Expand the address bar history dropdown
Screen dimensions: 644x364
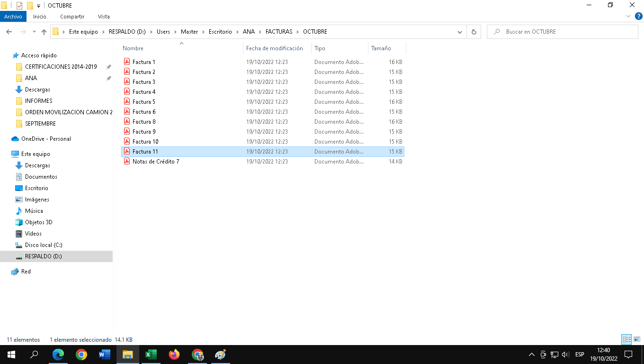click(x=459, y=32)
